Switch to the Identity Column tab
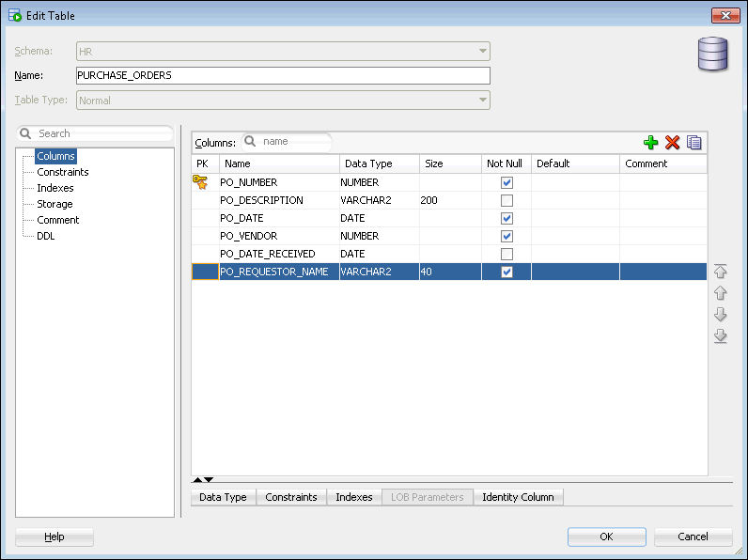This screenshot has height=560, width=748. tap(518, 497)
